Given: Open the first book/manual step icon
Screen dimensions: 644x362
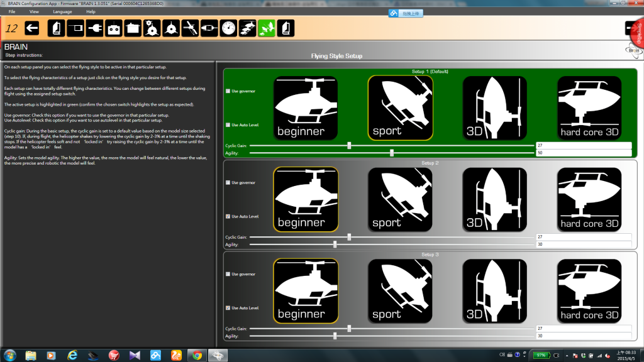Looking at the screenshot, I should 56,28.
